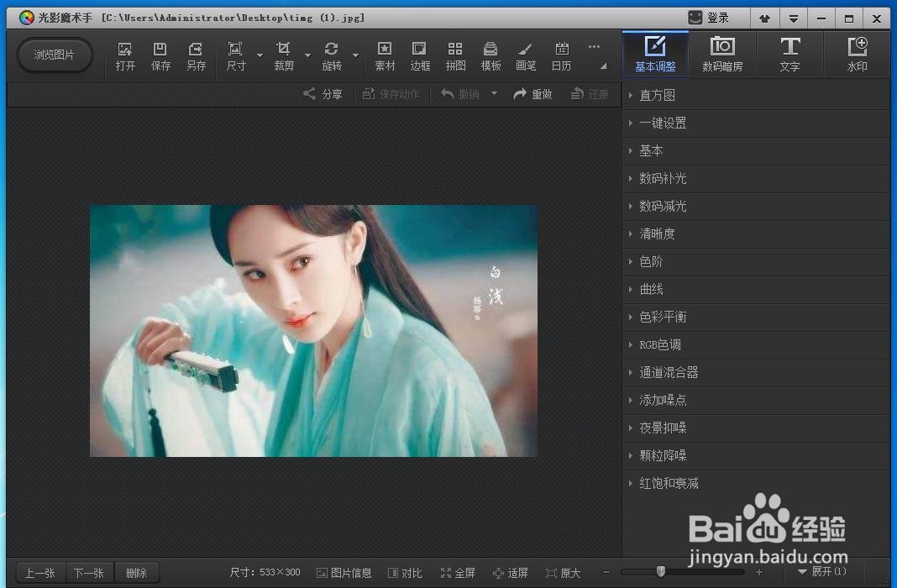
Task: Expand the 添加噪点 section
Action: (x=756, y=401)
